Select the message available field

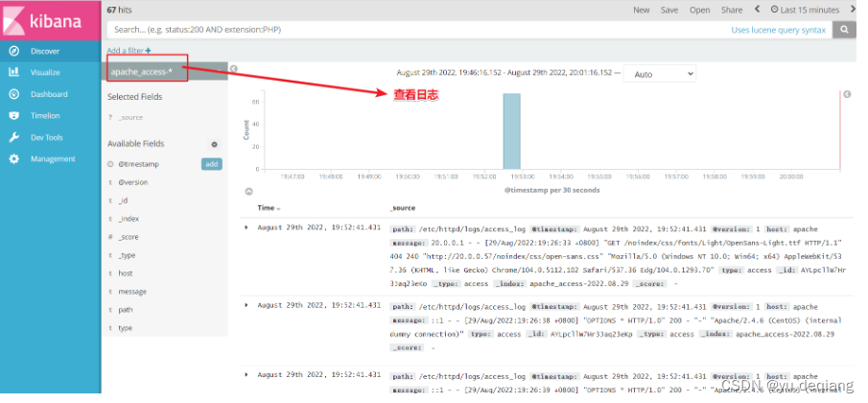[x=132, y=292]
